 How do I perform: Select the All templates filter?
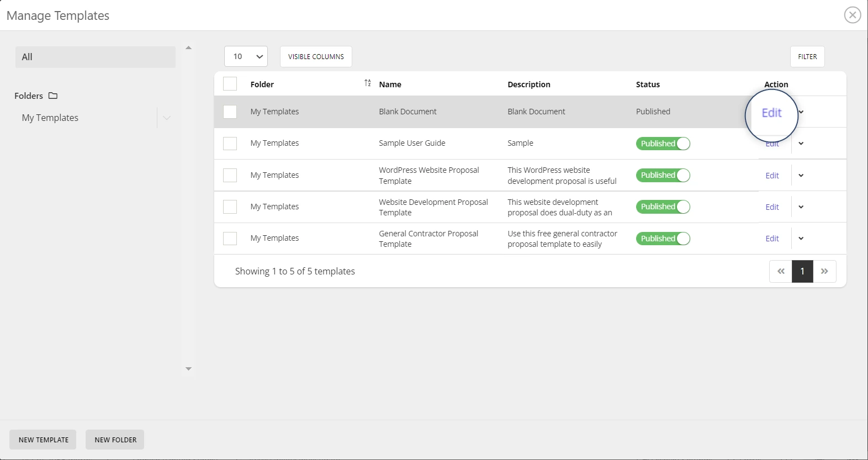96,57
